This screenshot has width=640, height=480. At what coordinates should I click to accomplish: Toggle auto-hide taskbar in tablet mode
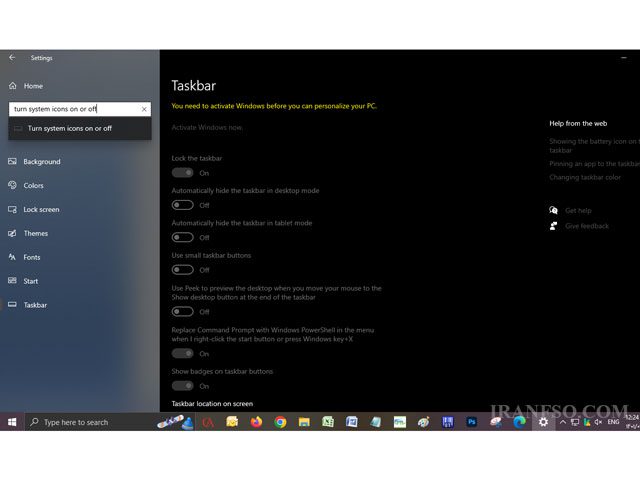click(x=182, y=237)
